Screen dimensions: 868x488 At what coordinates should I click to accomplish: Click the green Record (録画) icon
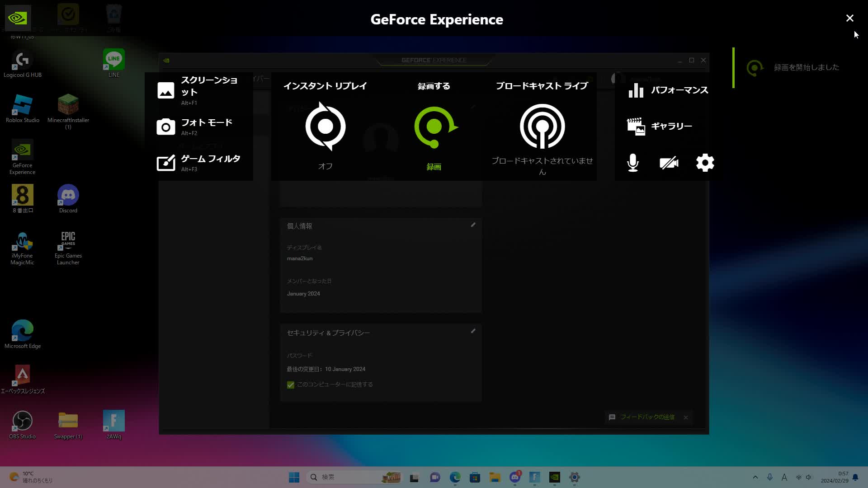click(434, 127)
